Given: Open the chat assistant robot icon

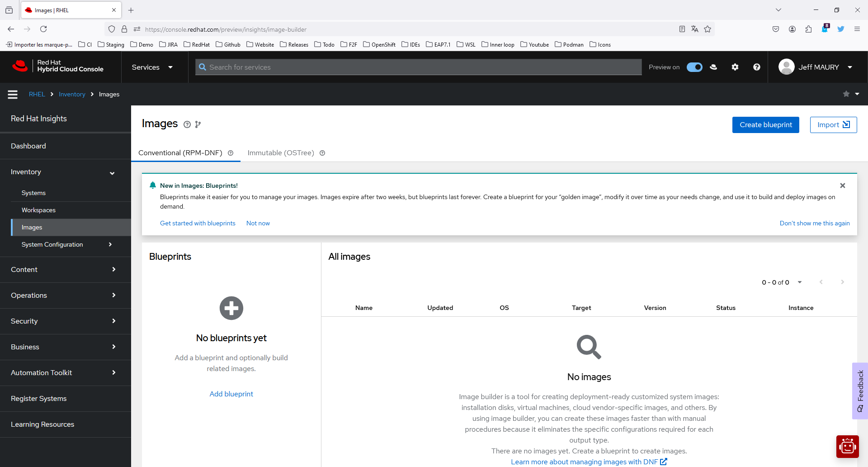Looking at the screenshot, I should pyautogui.click(x=848, y=446).
